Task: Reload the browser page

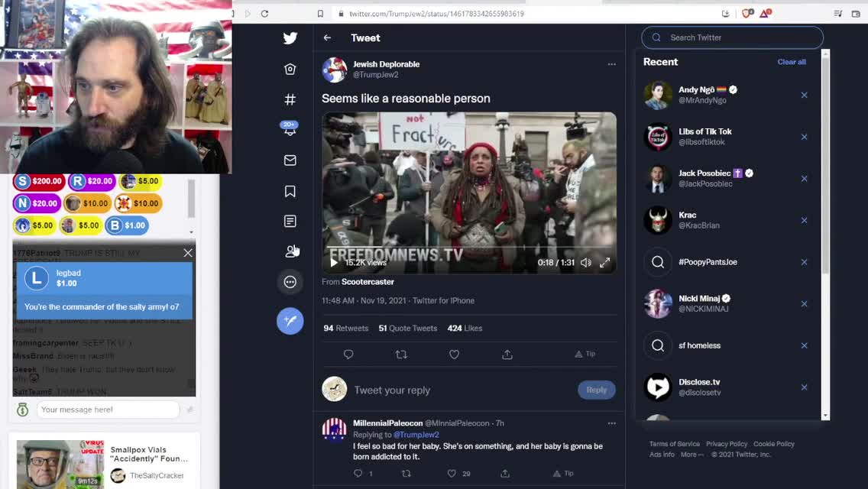Action: (264, 13)
